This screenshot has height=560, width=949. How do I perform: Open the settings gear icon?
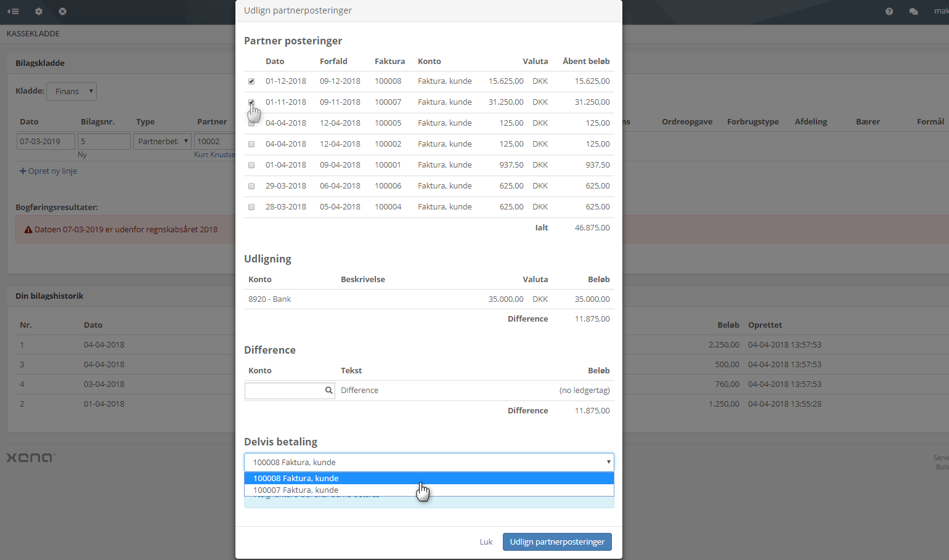click(39, 12)
